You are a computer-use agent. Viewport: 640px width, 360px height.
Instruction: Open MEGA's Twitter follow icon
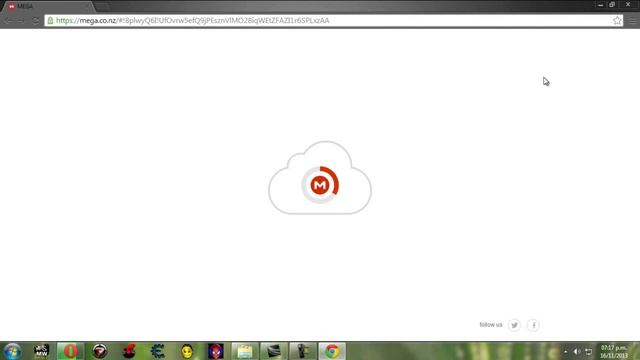(514, 325)
